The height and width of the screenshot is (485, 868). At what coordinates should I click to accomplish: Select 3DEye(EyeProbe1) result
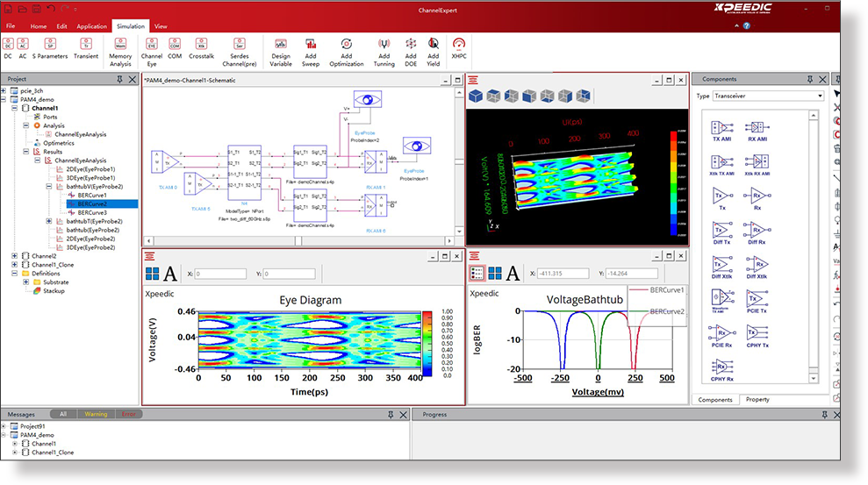point(90,177)
